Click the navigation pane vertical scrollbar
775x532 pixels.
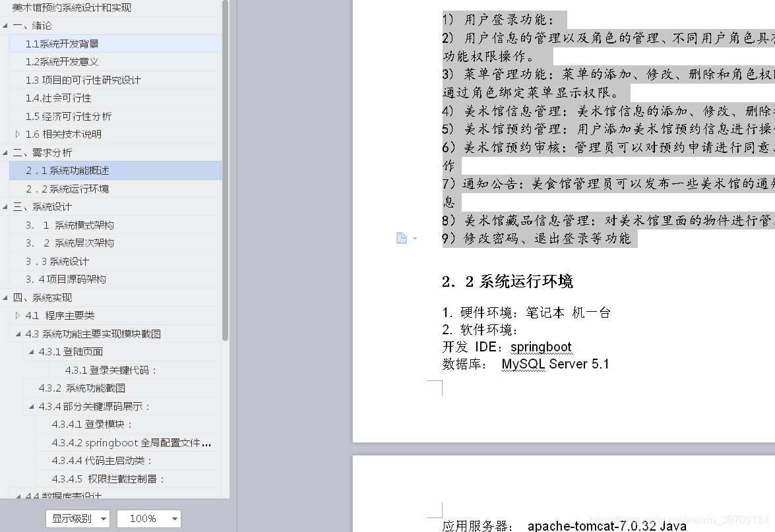click(226, 171)
